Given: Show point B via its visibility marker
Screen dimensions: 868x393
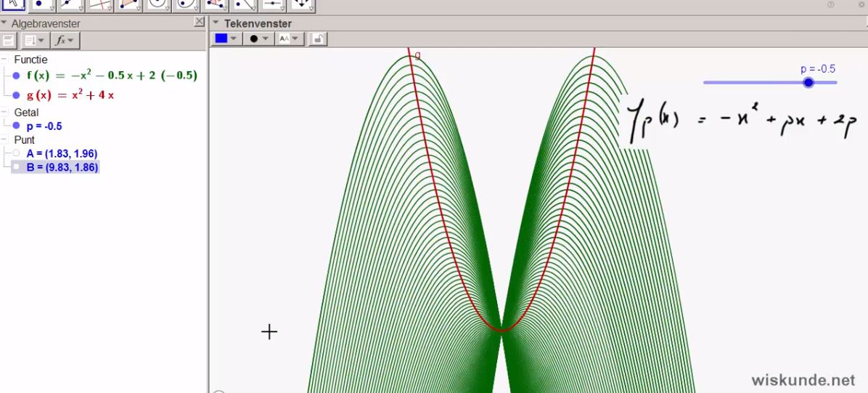Looking at the screenshot, I should click(16, 167).
